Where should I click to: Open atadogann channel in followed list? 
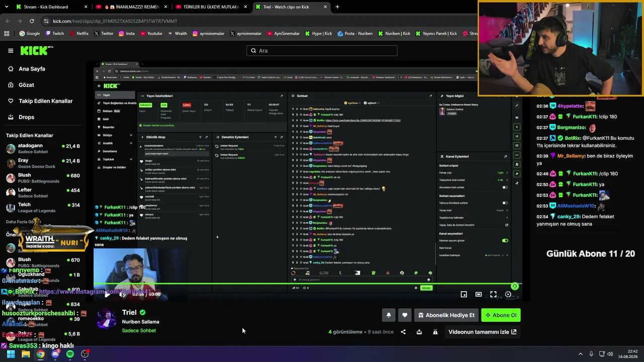pos(43,149)
